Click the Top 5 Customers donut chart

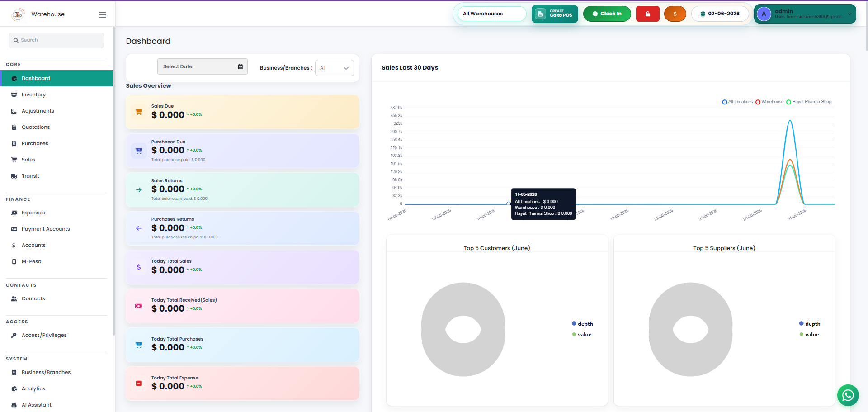463,329
